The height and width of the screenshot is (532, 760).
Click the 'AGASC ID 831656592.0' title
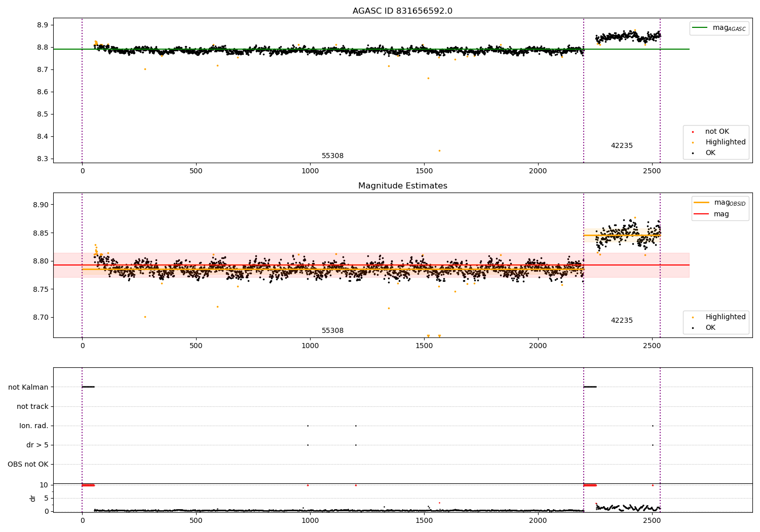point(402,11)
